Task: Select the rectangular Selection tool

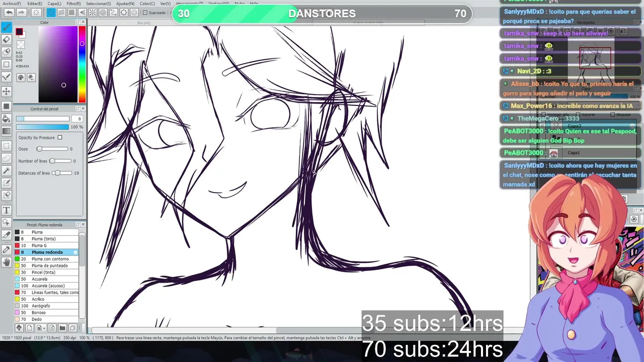Action: 7,146
